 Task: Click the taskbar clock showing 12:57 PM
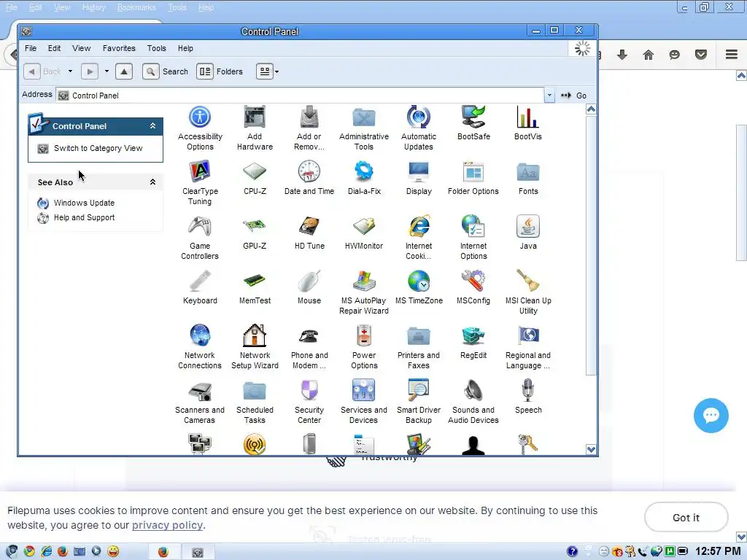(x=718, y=551)
